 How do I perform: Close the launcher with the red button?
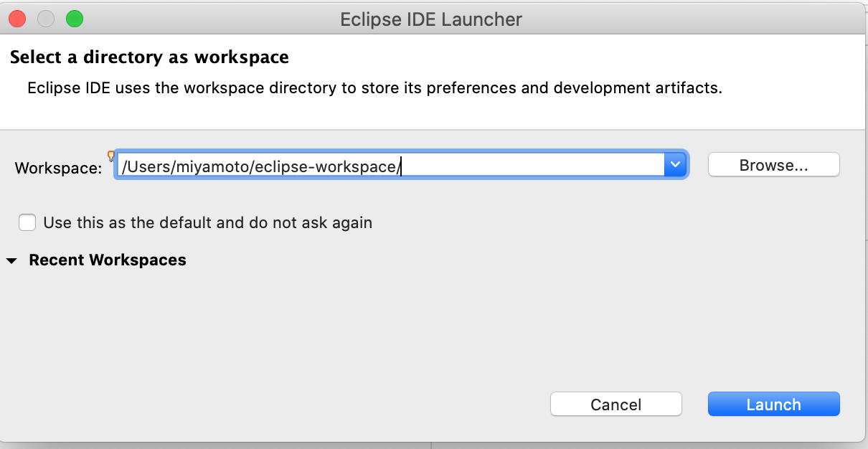tap(16, 19)
